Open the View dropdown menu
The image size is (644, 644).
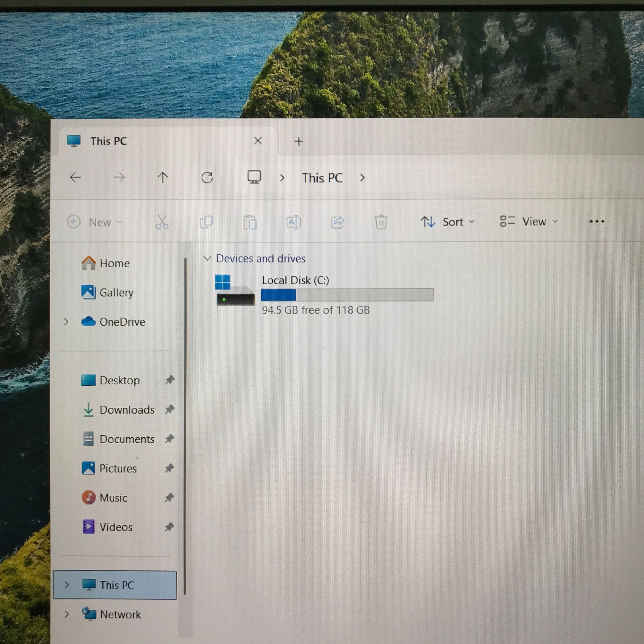click(x=528, y=221)
